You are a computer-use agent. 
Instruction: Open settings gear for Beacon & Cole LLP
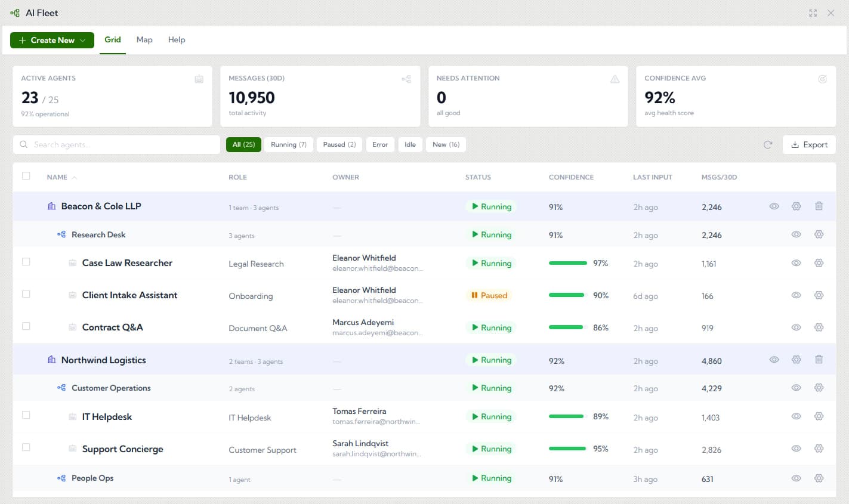796,206
